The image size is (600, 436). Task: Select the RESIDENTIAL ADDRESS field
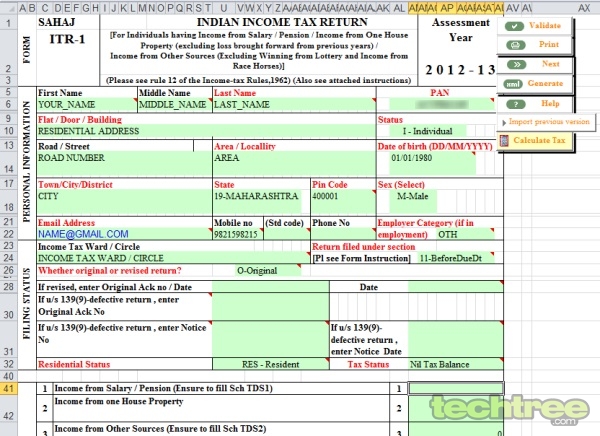[206, 131]
